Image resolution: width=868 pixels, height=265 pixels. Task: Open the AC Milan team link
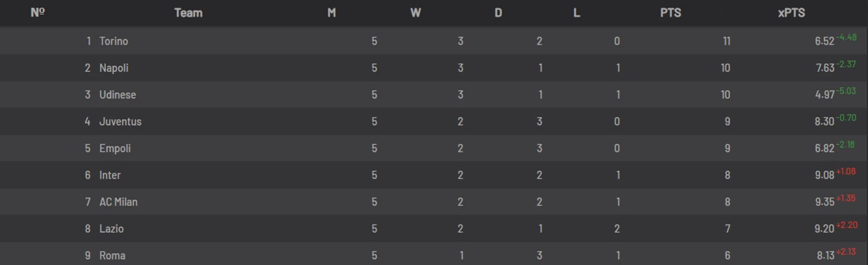click(118, 202)
